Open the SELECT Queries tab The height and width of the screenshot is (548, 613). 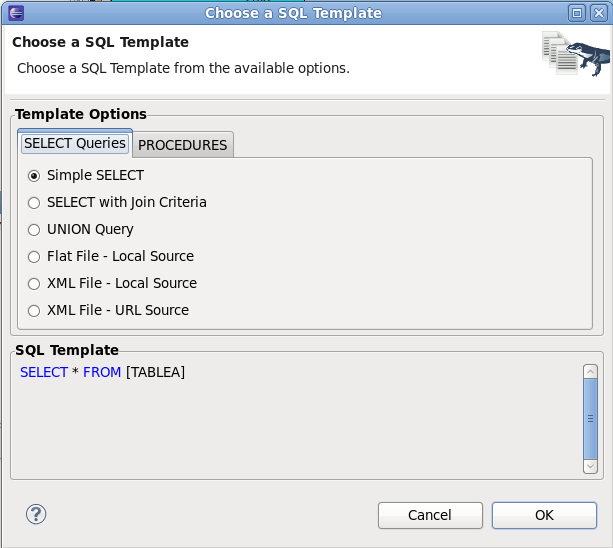[75, 143]
